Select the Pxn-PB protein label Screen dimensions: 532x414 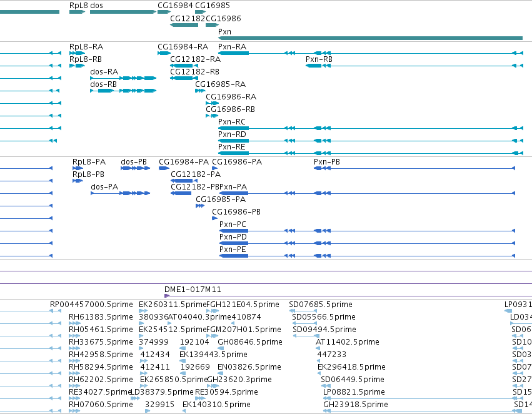point(327,162)
